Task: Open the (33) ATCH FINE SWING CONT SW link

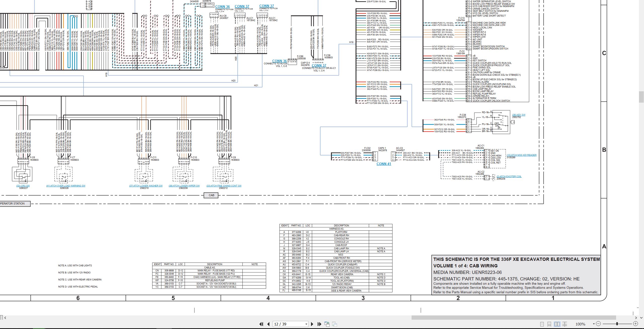Action: coord(224,186)
